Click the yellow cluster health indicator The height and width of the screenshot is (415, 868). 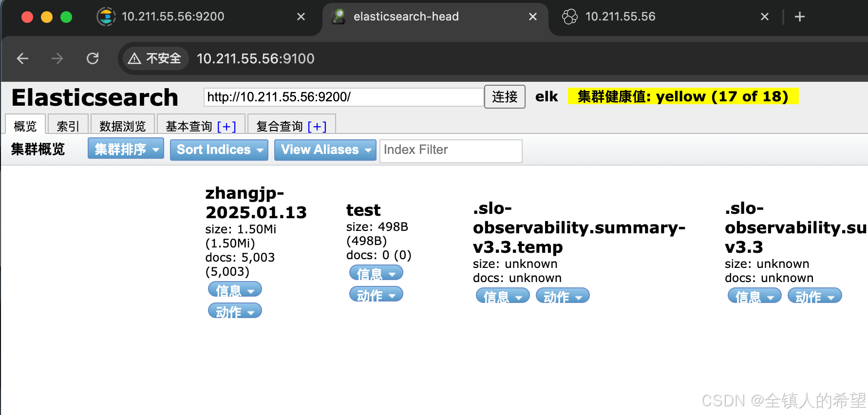click(x=683, y=96)
